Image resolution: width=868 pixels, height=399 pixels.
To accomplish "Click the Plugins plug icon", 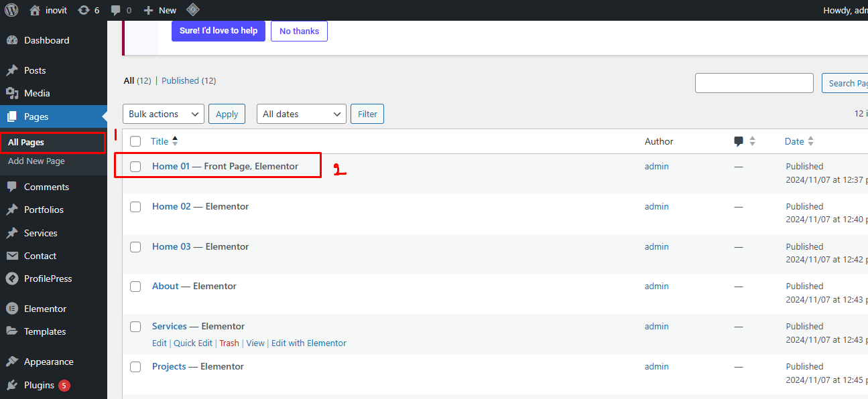I will (x=12, y=385).
